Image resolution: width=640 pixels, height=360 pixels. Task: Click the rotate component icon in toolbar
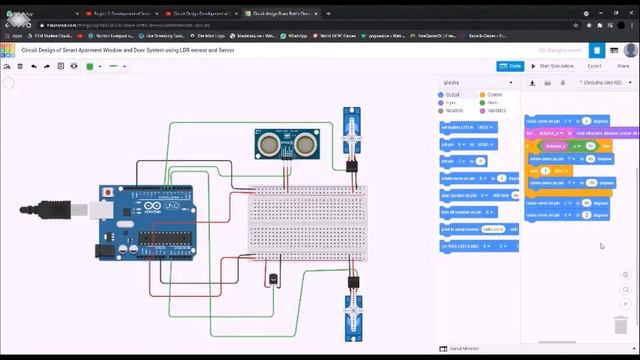(x=7, y=66)
